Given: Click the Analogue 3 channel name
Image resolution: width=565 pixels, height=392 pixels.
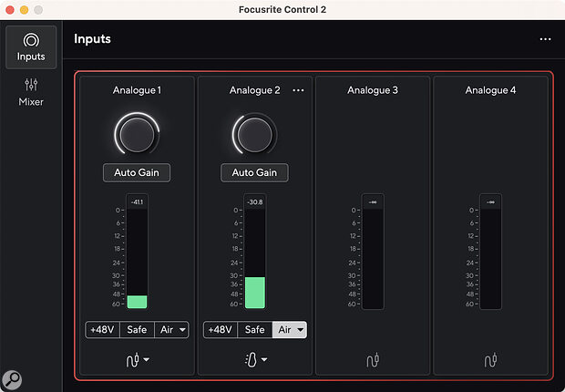Looking at the screenshot, I should [x=373, y=90].
